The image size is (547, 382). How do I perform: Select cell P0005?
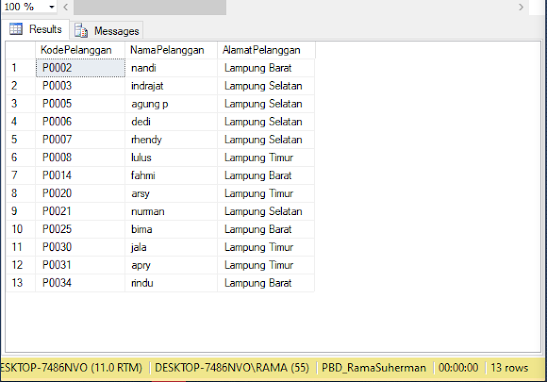tap(80, 104)
